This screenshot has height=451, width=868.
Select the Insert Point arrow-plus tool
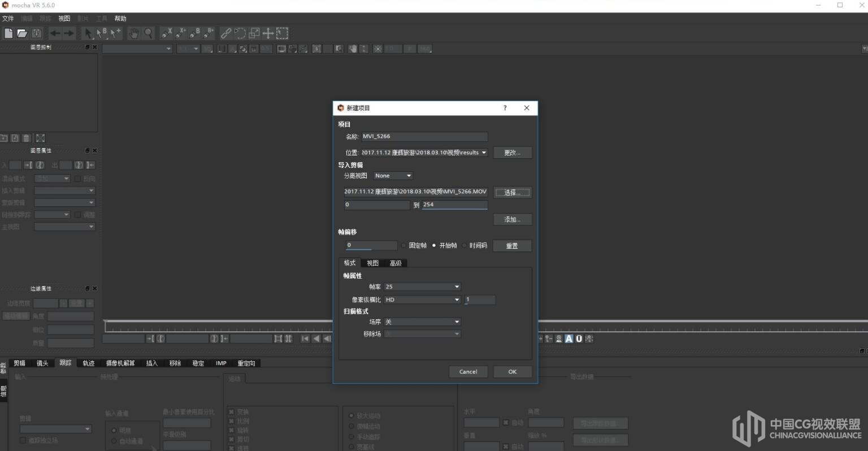click(115, 33)
